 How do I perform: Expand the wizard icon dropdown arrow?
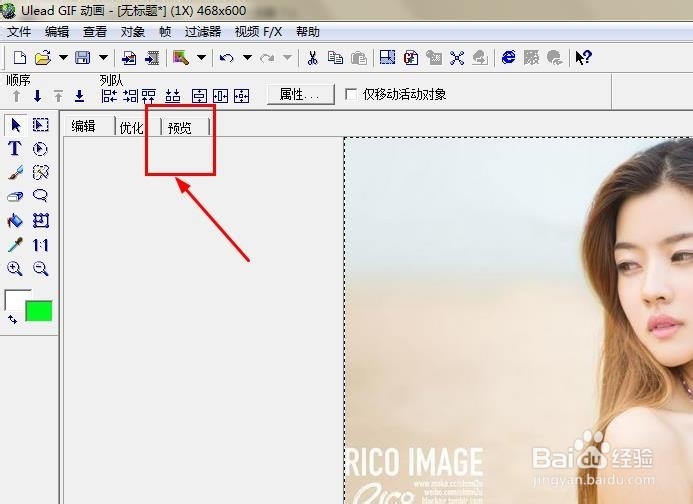coord(201,57)
